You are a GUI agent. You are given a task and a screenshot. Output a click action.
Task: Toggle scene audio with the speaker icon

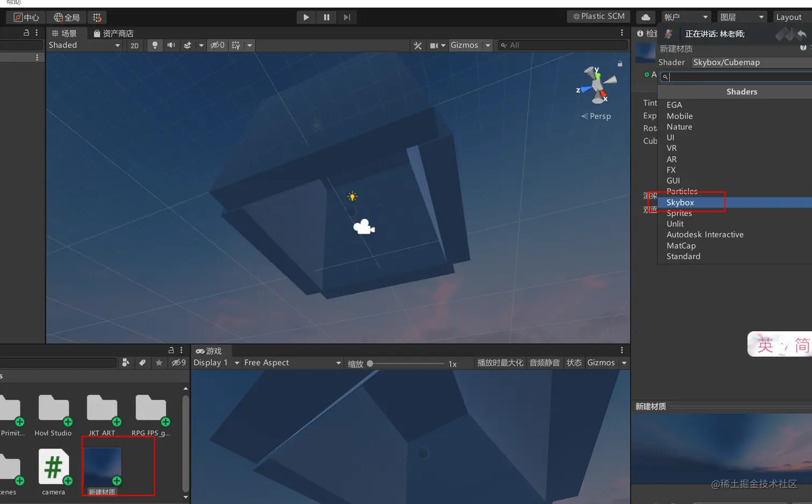pos(171,45)
